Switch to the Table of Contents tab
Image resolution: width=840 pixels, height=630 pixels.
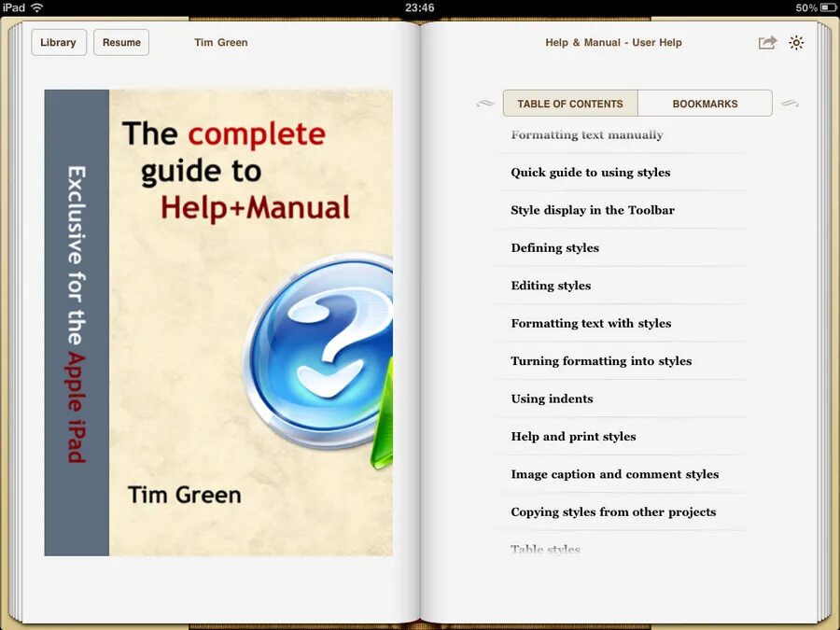coord(570,104)
